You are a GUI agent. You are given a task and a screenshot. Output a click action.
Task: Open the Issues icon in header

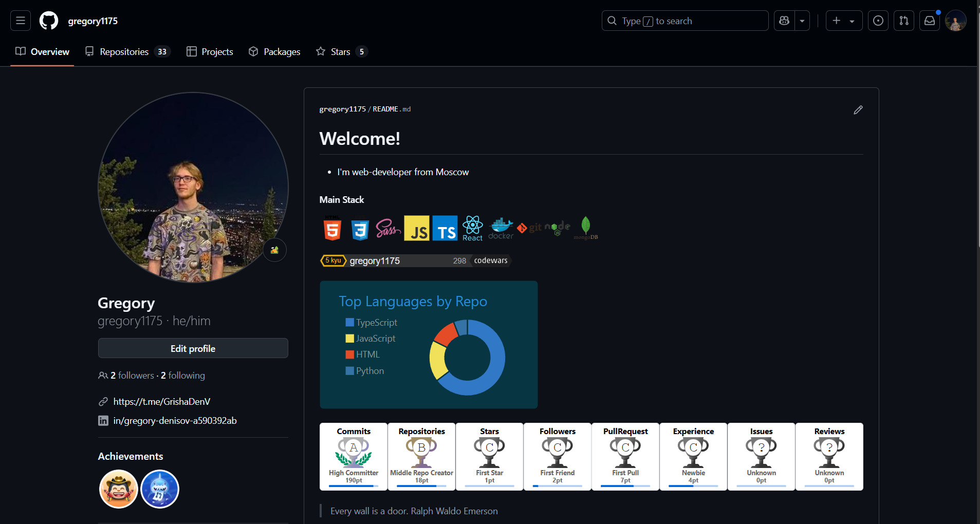pyautogui.click(x=878, y=21)
